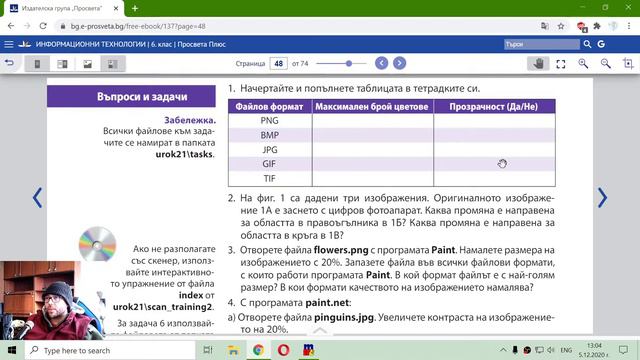The height and width of the screenshot is (360, 640).
Task: Click the Прозрачност (Да/Не) column header
Action: coord(493,107)
